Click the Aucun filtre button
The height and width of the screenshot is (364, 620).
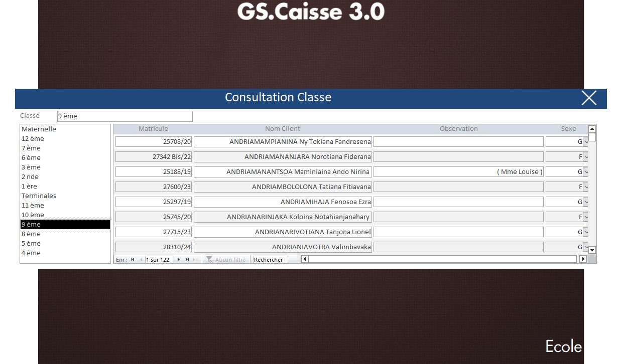coord(226,260)
